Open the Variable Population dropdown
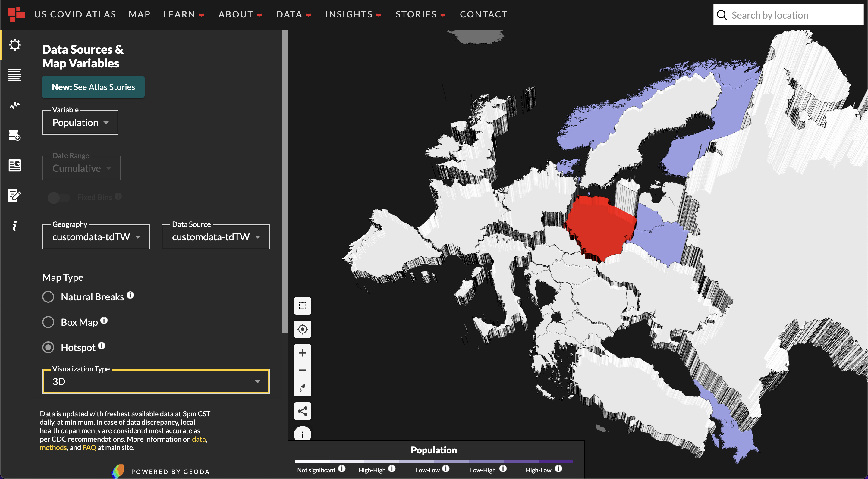Screen dimensions: 868x479 point(80,123)
